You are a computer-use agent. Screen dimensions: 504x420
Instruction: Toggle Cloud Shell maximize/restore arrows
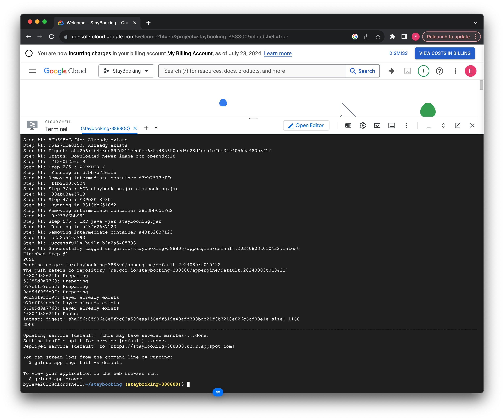(443, 125)
